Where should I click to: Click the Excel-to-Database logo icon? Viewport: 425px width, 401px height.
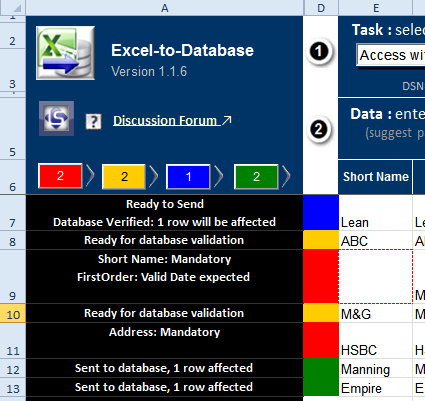click(65, 53)
